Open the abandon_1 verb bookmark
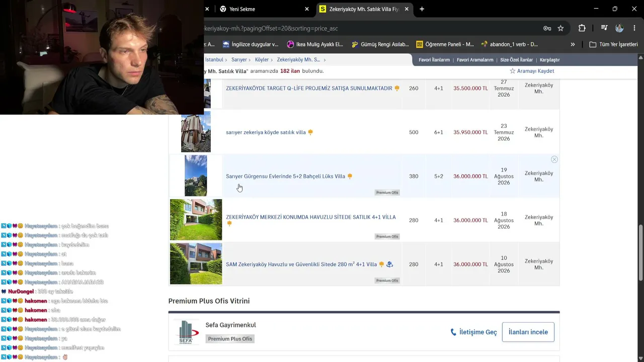644x362 pixels. click(x=510, y=44)
